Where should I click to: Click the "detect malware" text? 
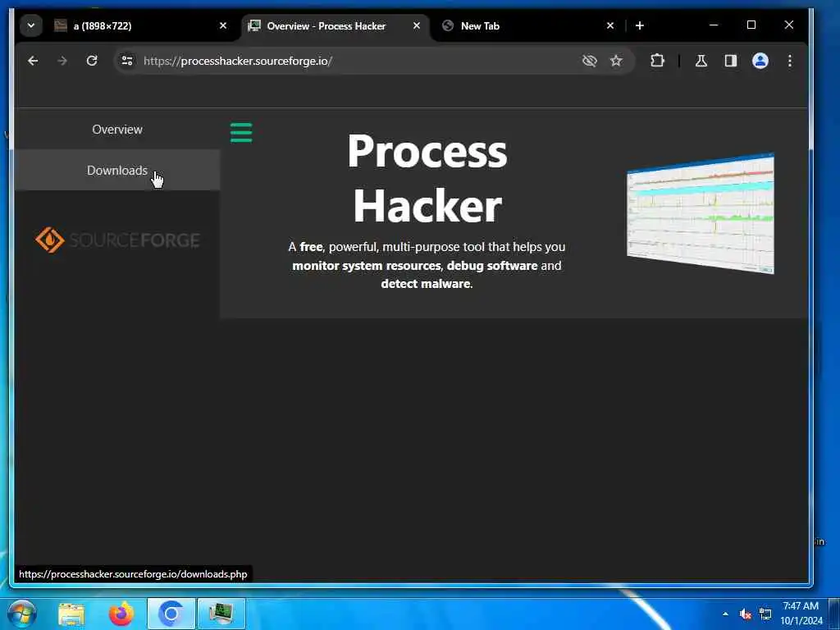426,284
